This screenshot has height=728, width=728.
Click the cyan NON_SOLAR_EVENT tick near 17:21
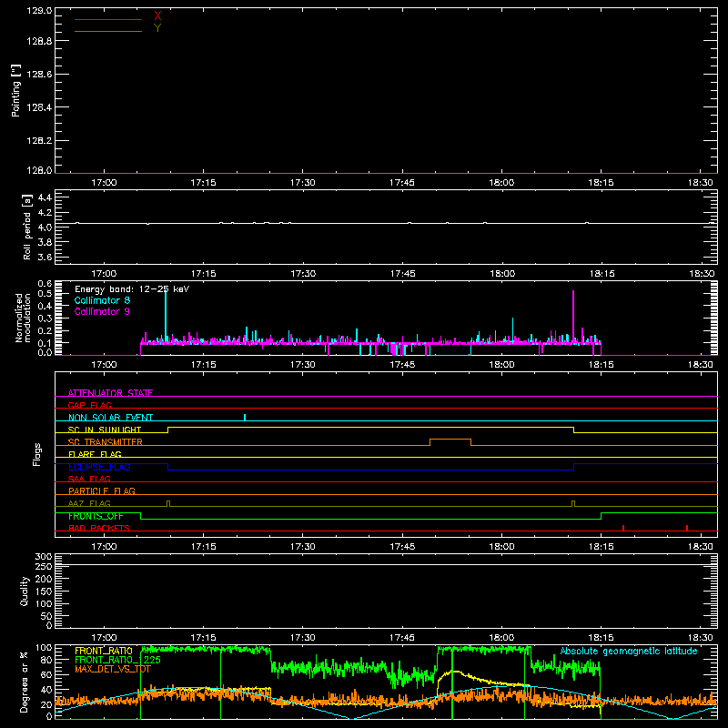coord(245,418)
